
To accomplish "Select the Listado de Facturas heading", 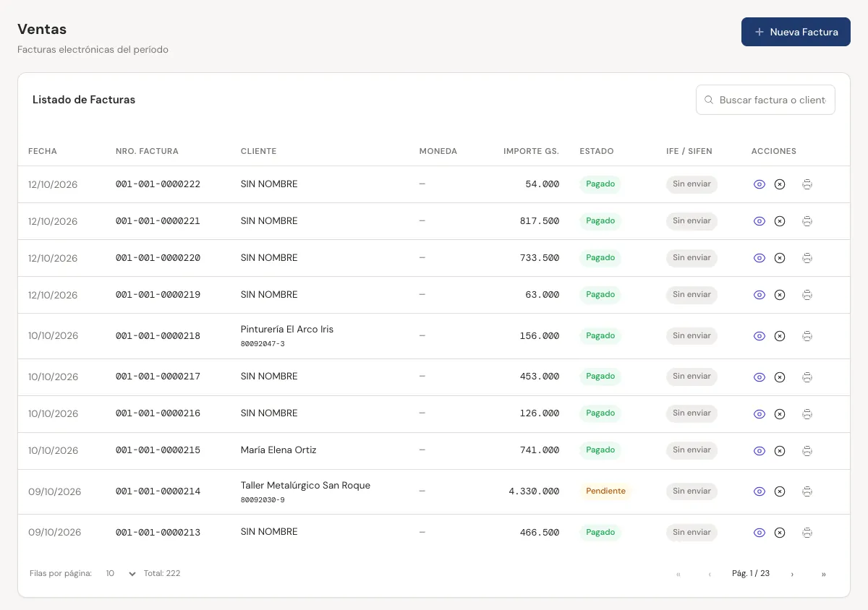I will click(84, 100).
